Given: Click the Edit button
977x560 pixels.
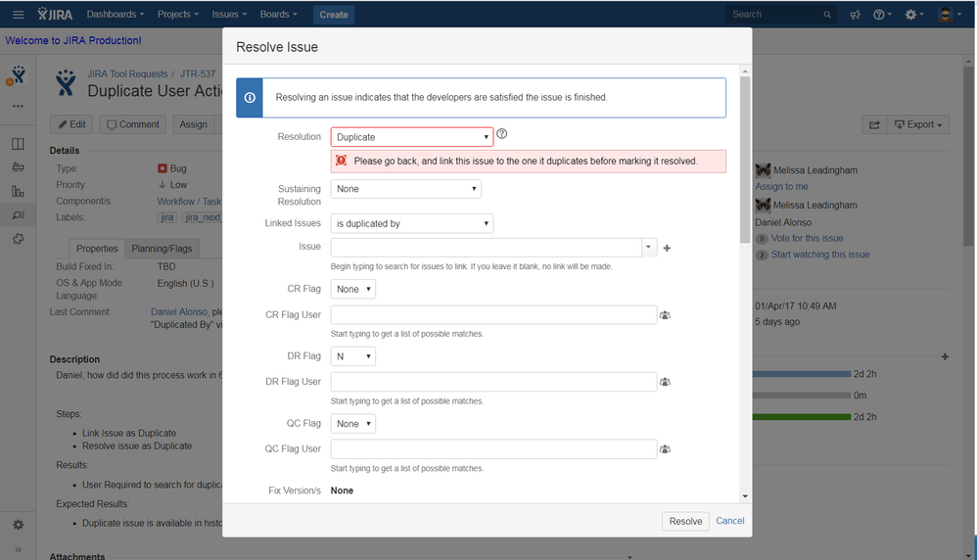Looking at the screenshot, I should (71, 124).
